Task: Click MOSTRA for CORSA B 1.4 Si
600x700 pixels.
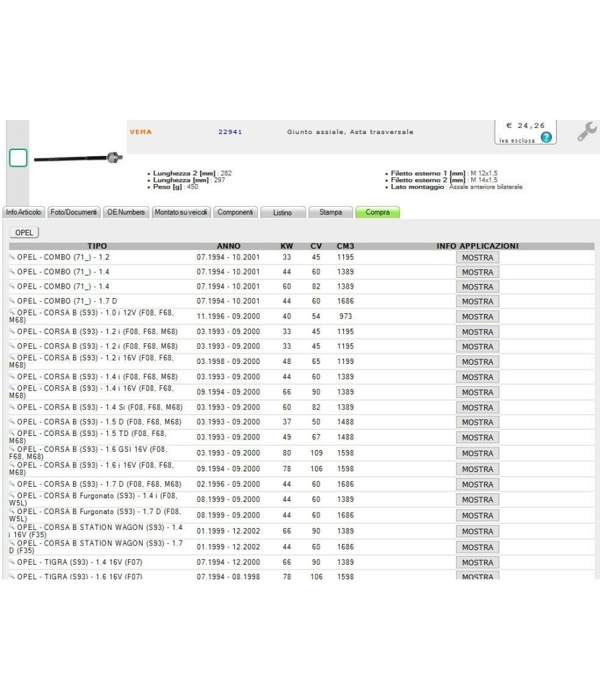Action: pyautogui.click(x=478, y=407)
